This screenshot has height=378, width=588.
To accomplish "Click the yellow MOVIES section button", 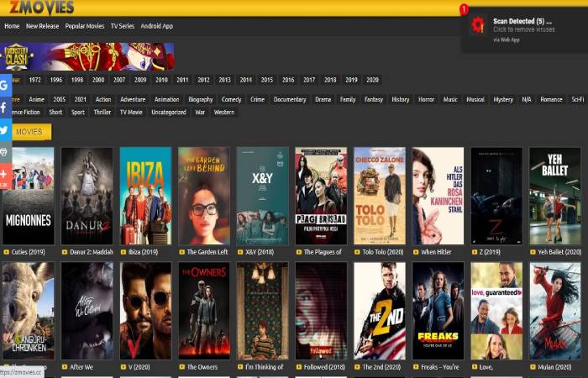I will tap(27, 132).
